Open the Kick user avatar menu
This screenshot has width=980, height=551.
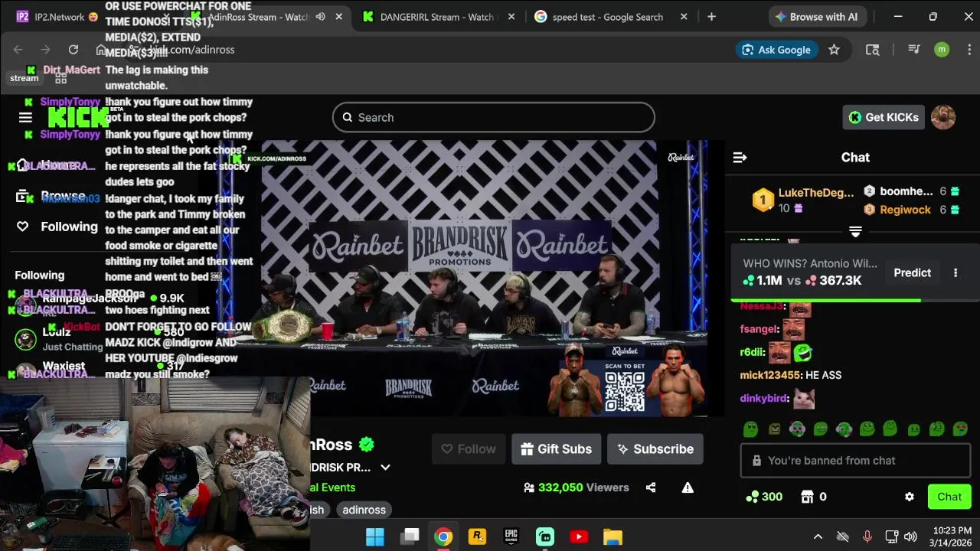point(943,117)
